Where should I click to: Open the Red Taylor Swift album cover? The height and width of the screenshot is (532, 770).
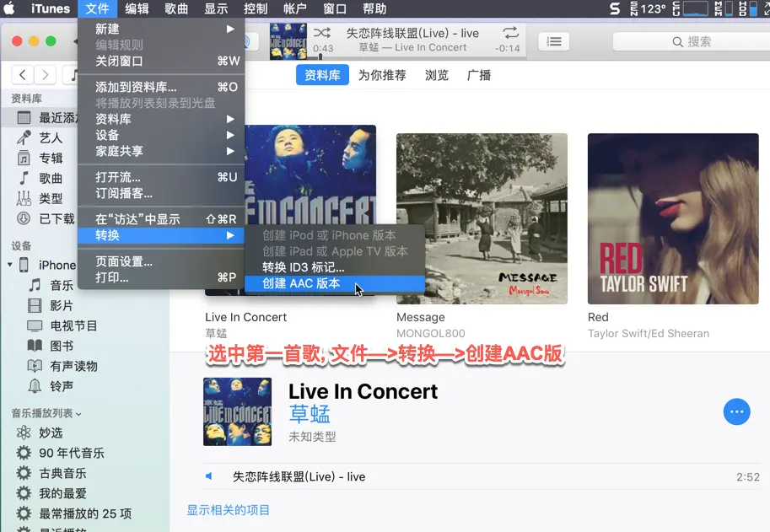coord(673,219)
